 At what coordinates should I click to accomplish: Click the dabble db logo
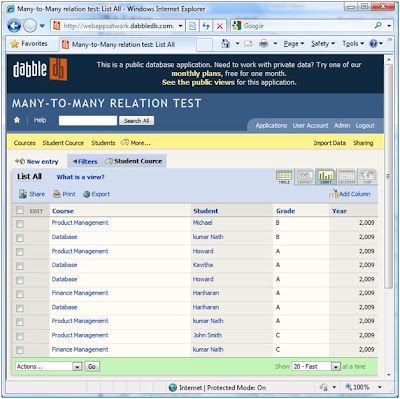coord(40,69)
